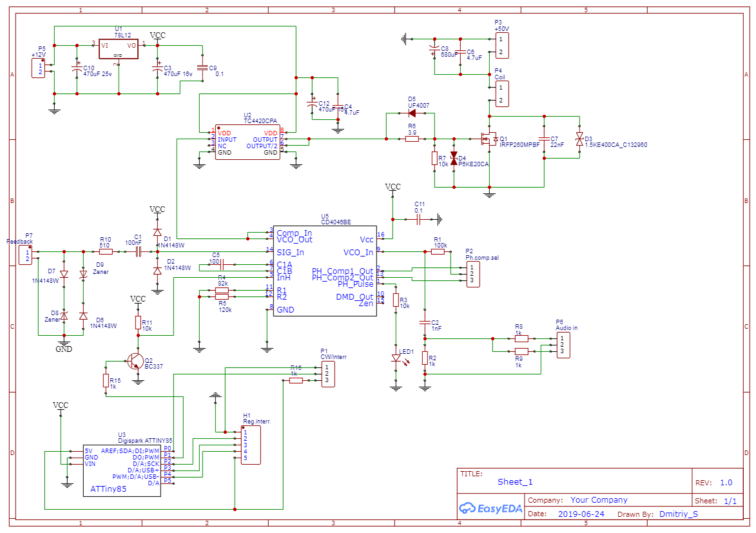Select resistor R15 1k symbol
The height and width of the screenshot is (533, 756).
coord(106,381)
